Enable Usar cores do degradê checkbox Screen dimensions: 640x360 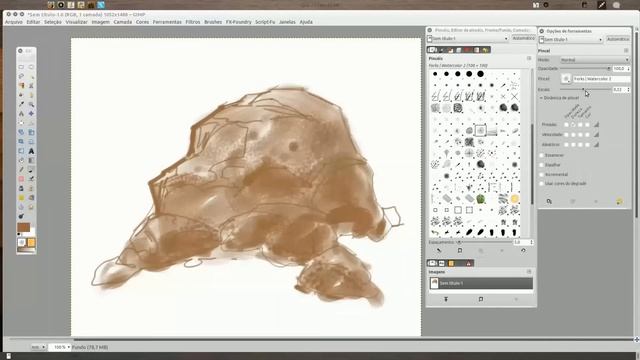[542, 184]
